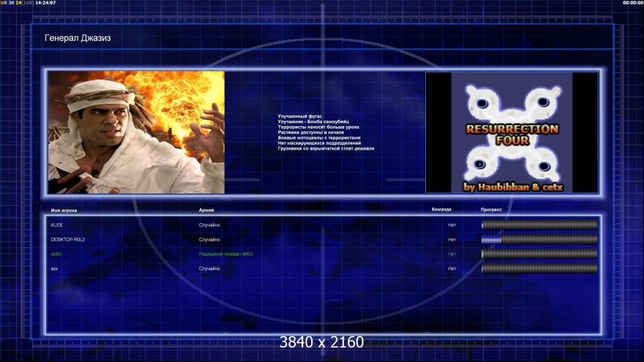Click ALEX's team value 'Нет'
This screenshot has width=644, height=362.
[452, 225]
